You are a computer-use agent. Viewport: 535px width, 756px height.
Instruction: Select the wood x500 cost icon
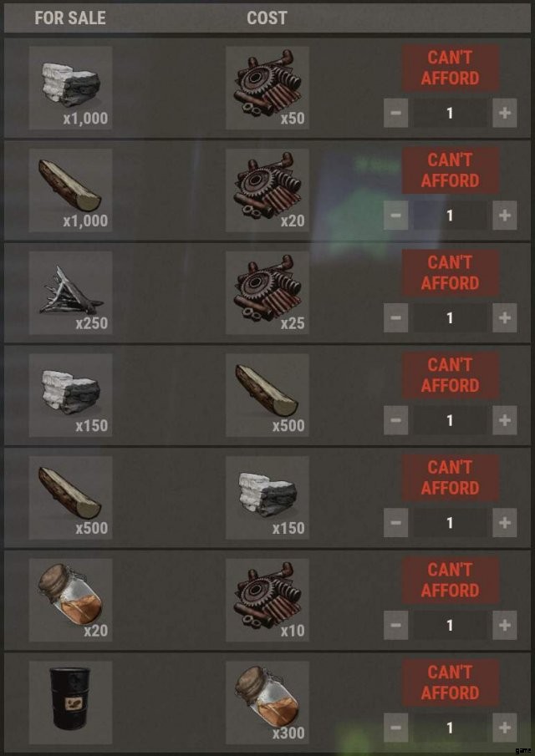coord(267,395)
